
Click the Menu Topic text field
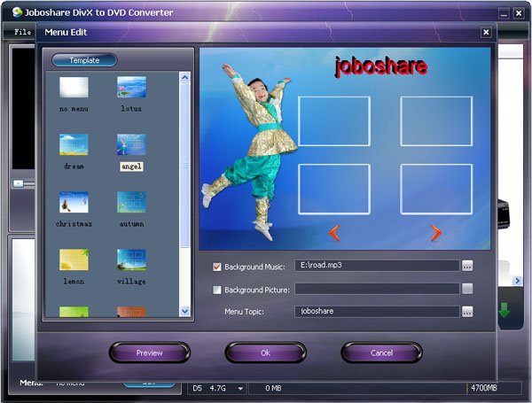pyautogui.click(x=377, y=312)
